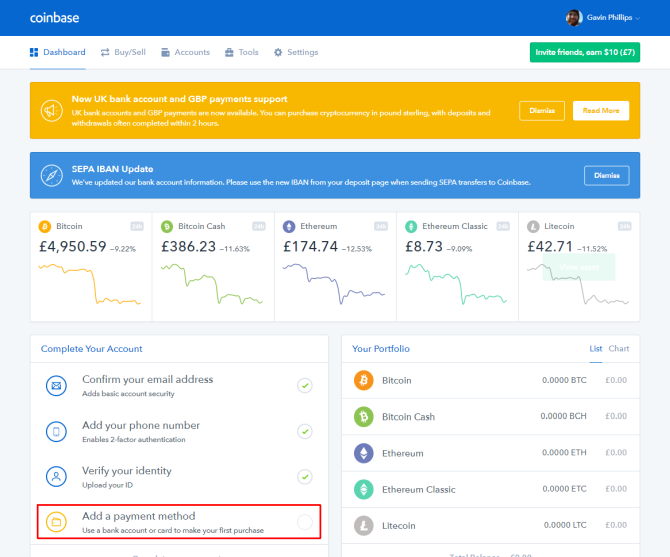Click the Bitcoin icon in price card

point(45,226)
